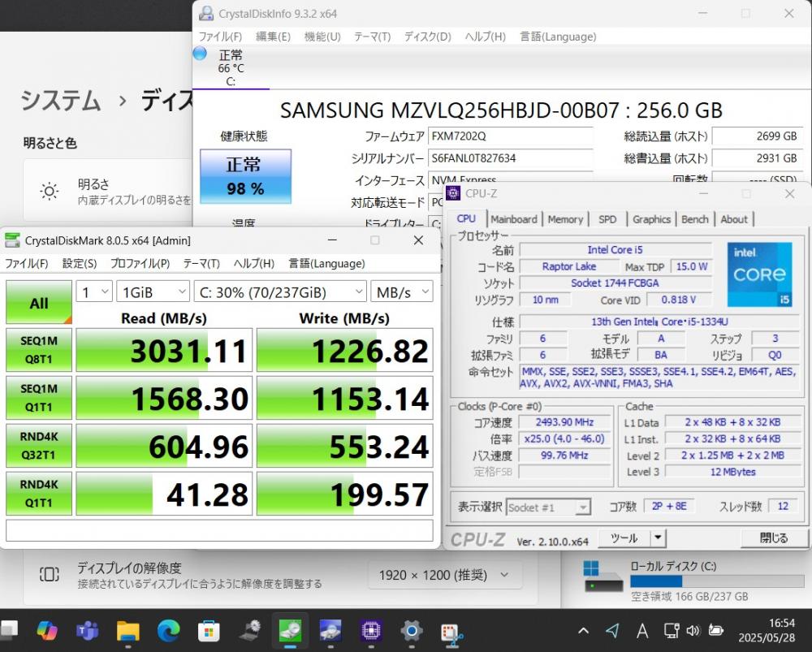The image size is (812, 652).
Task: Click the battery icon in the system tray
Action: click(x=715, y=631)
